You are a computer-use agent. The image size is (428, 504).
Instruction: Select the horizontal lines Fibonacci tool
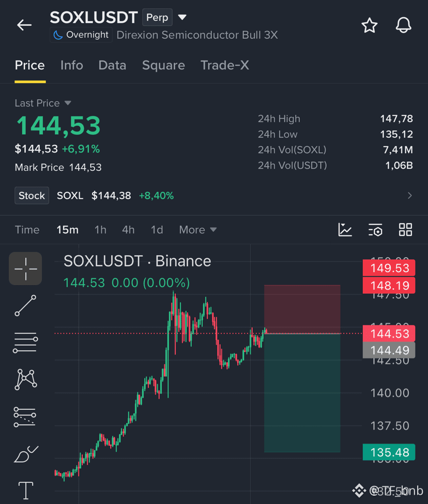pyautogui.click(x=25, y=343)
